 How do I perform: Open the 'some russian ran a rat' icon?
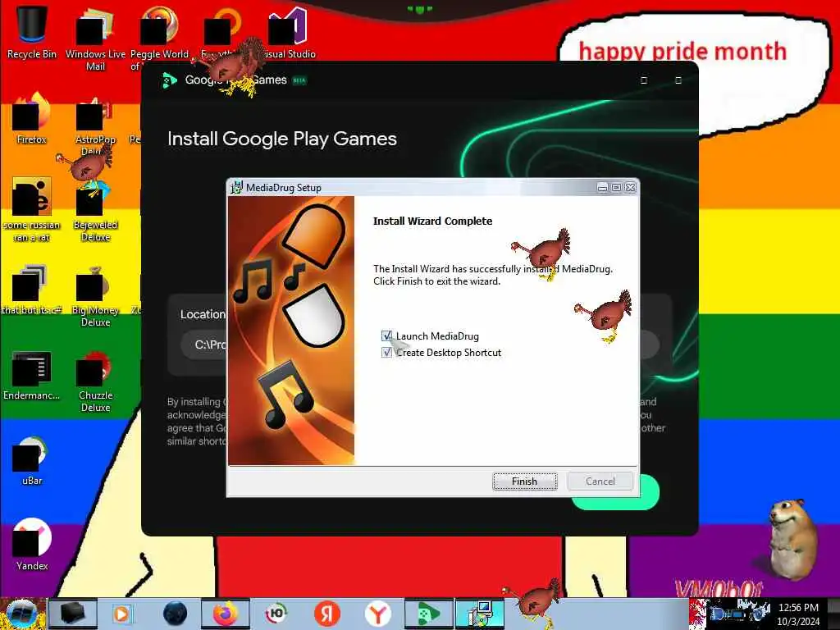click(x=32, y=209)
